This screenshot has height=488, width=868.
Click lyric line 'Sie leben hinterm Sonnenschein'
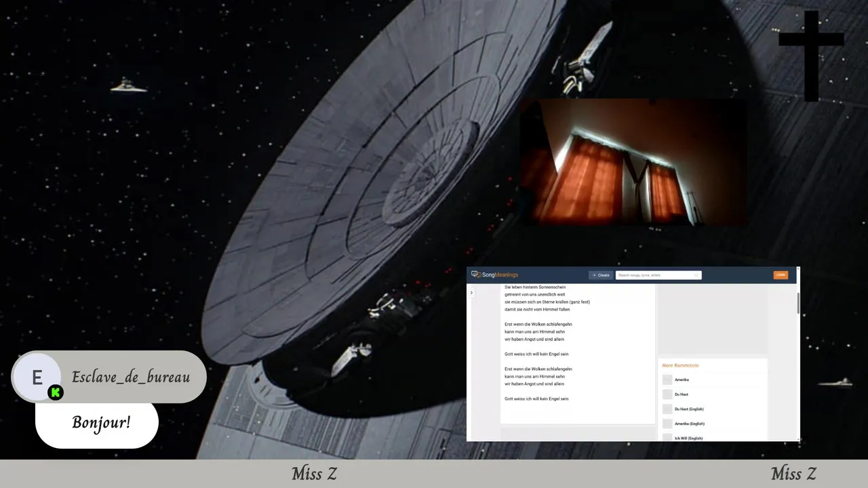point(535,287)
